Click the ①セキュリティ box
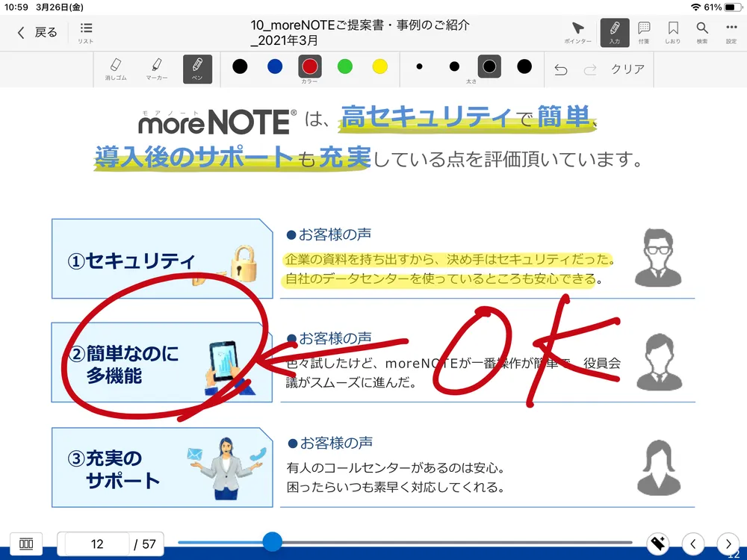The height and width of the screenshot is (560, 747). pos(162,259)
